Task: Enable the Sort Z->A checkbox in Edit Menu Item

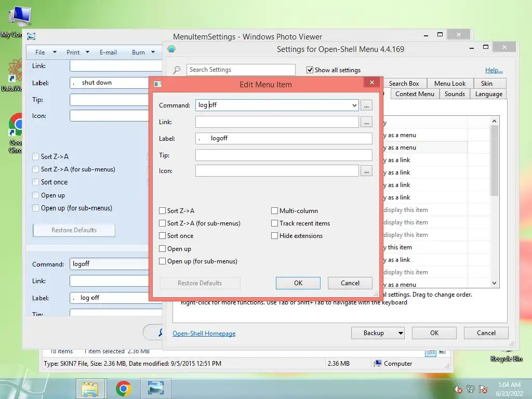Action: 163,211
